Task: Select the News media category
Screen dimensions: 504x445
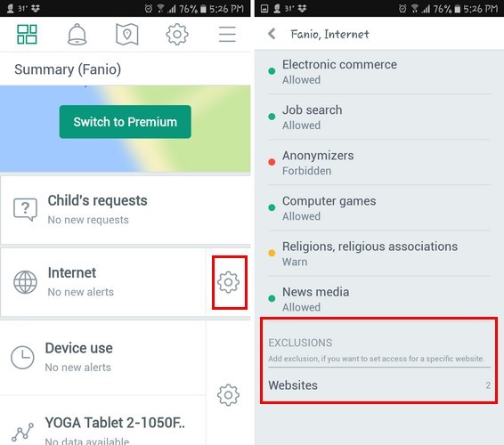Action: pos(379,299)
